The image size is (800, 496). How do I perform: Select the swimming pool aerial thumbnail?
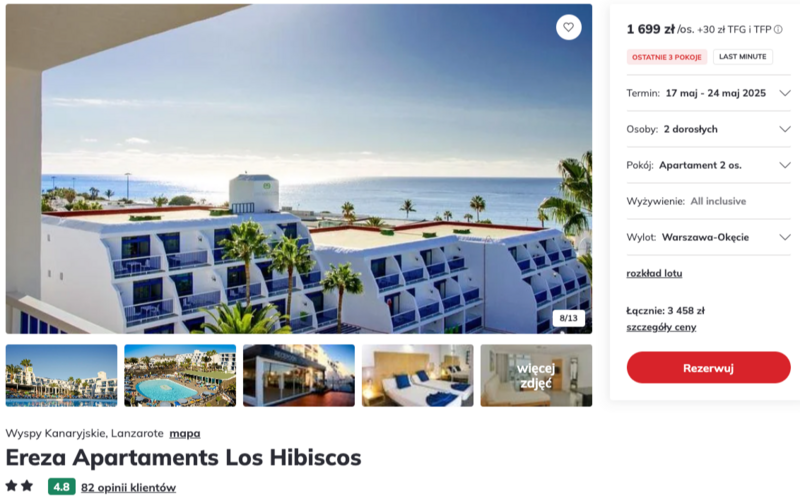(180, 375)
